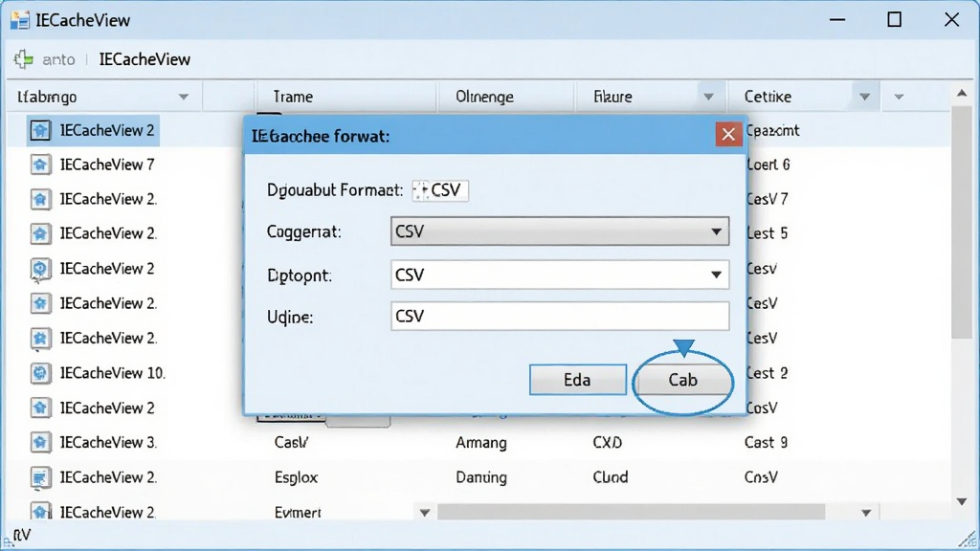Click the Cab button

click(x=682, y=380)
